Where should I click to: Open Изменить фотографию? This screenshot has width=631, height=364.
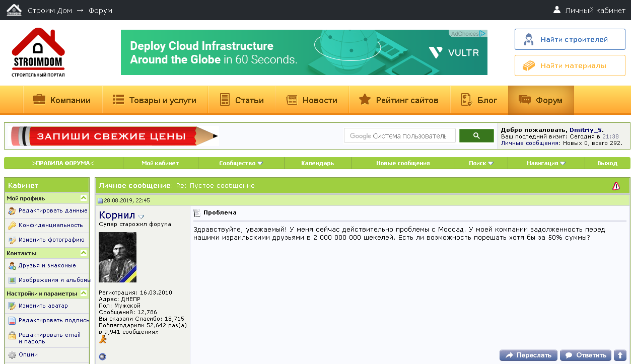coord(51,240)
